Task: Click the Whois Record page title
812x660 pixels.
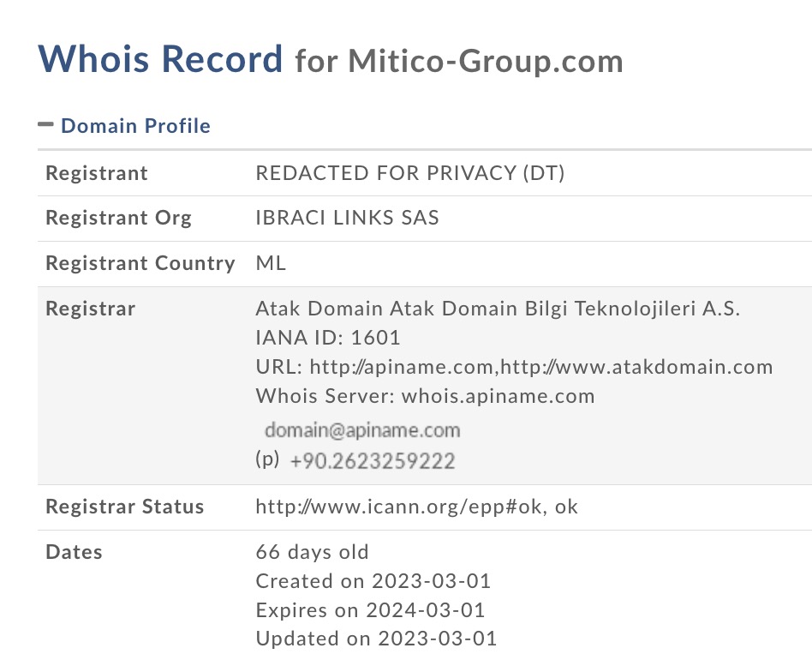Action: [x=160, y=58]
